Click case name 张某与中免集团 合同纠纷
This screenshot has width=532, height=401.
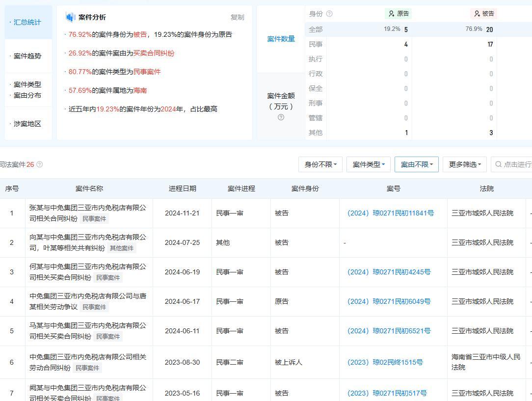87,213
